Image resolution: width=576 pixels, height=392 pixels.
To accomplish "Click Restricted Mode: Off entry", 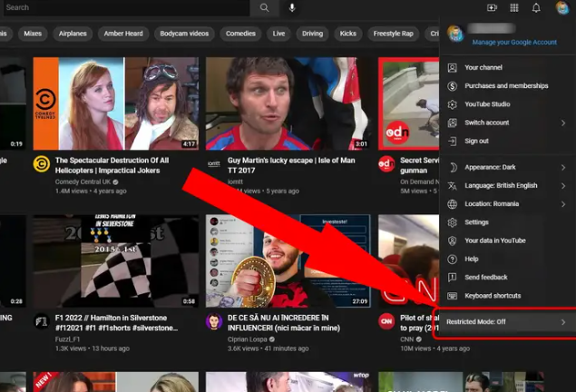I will (x=508, y=322).
